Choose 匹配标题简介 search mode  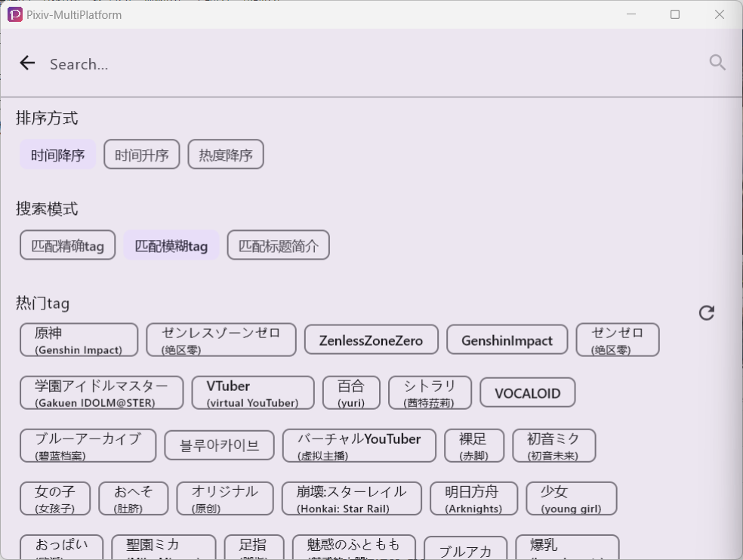point(278,245)
